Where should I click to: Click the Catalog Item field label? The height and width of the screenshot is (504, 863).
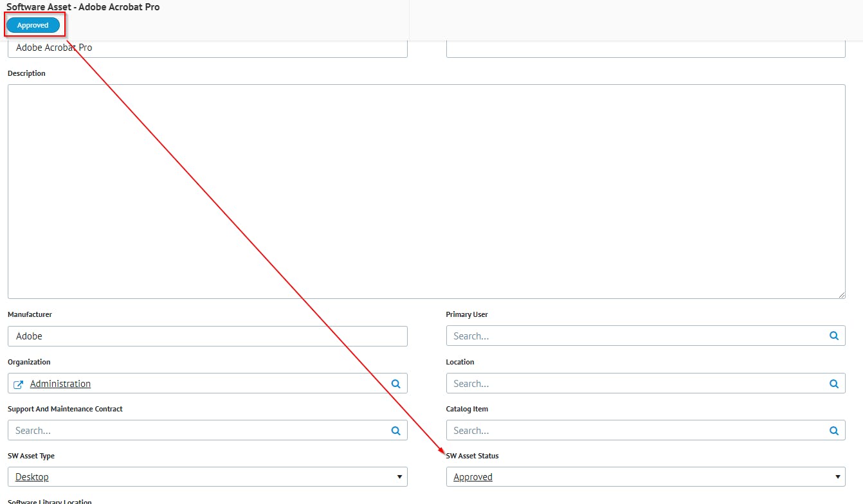467,409
